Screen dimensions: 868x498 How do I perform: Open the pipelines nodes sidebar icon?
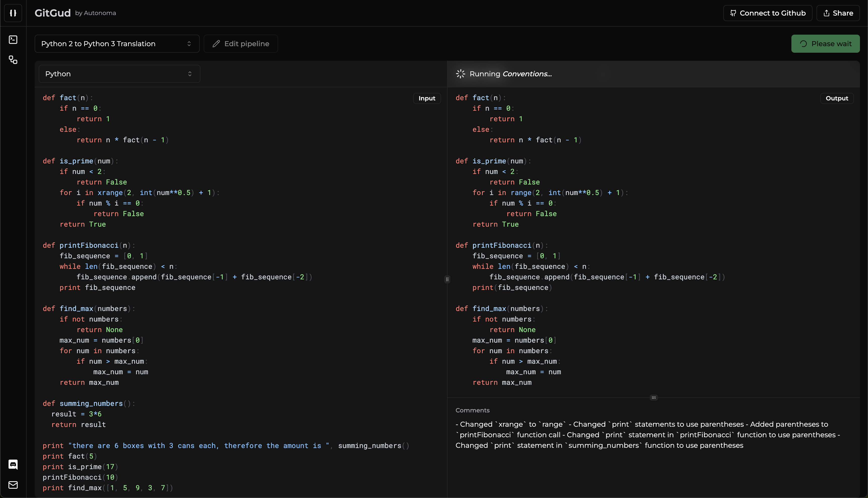[x=13, y=60]
